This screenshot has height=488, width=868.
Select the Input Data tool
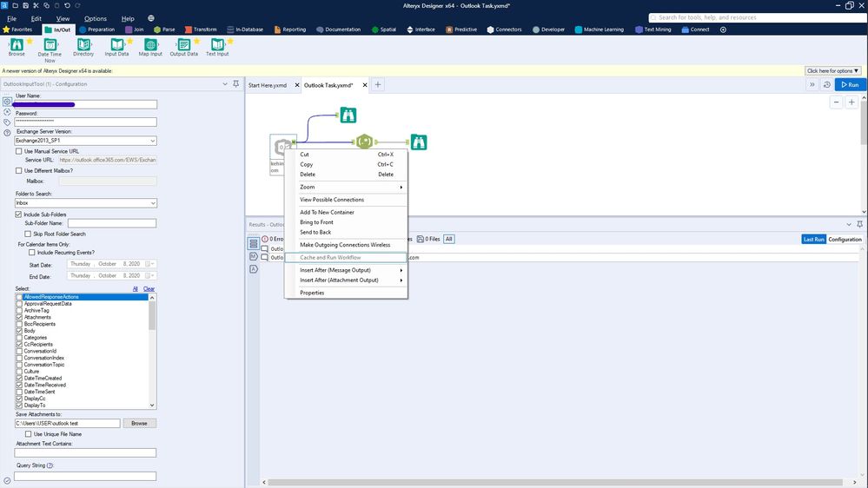point(116,47)
